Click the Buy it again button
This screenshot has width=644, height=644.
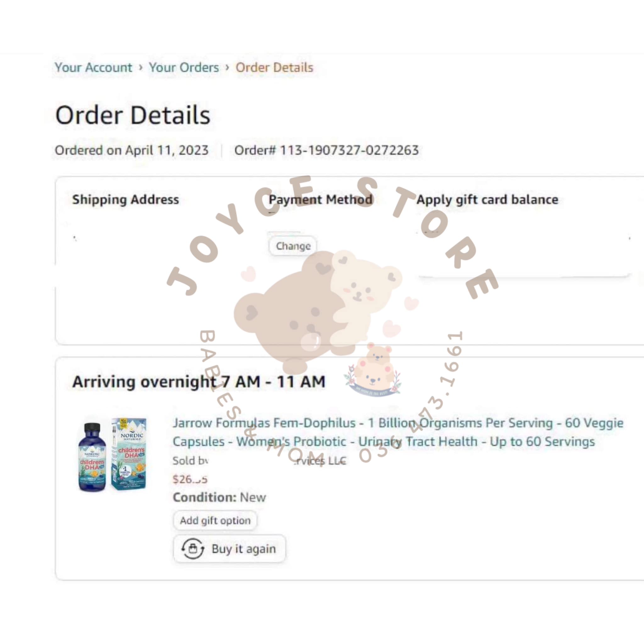pos(229,549)
